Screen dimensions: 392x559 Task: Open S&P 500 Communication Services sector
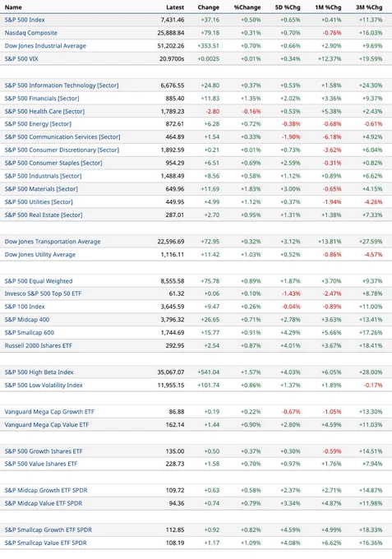[62, 137]
